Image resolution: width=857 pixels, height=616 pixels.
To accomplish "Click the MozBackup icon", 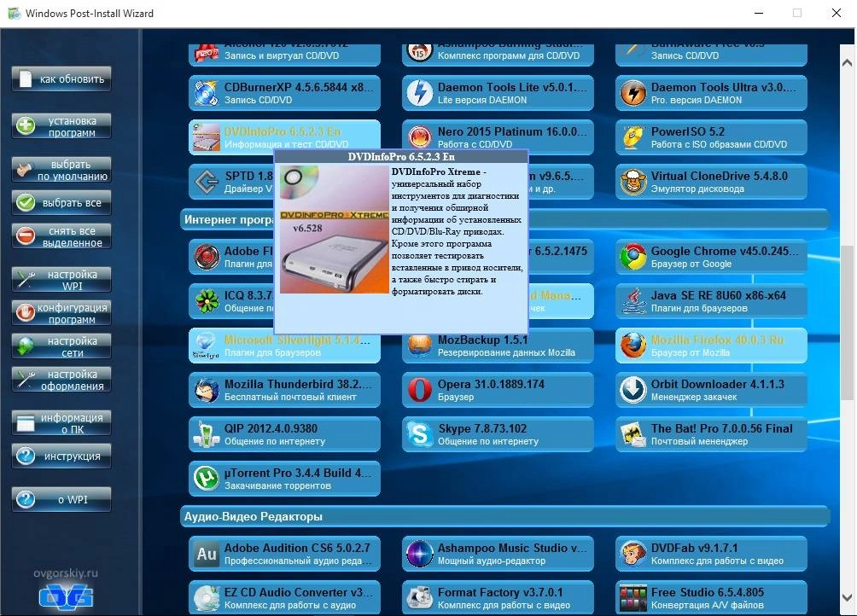I will pos(420,346).
